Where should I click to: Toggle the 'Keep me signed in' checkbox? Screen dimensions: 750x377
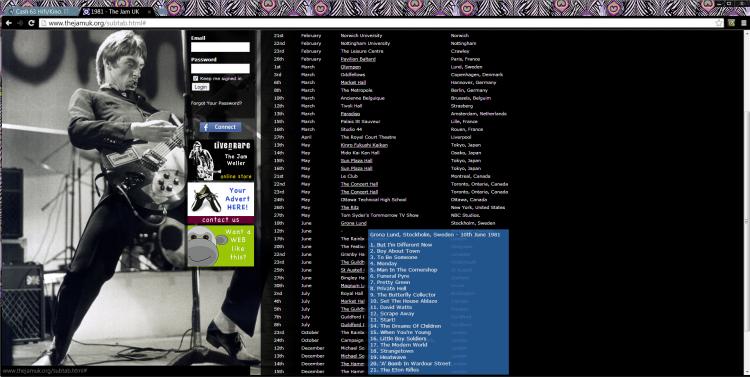point(196,78)
